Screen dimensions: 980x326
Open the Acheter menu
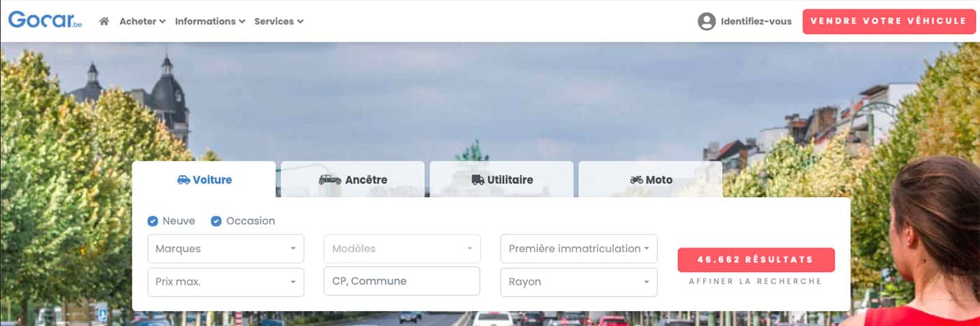143,21
